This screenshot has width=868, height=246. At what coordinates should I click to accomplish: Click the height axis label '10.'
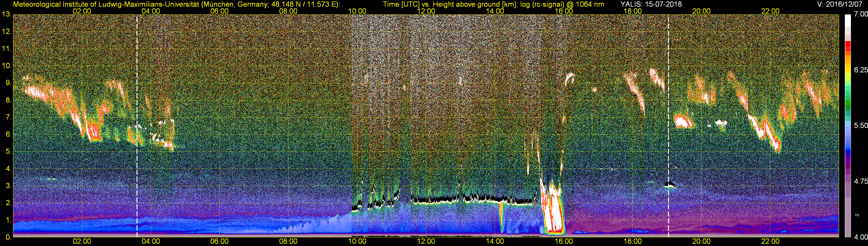click(6, 66)
